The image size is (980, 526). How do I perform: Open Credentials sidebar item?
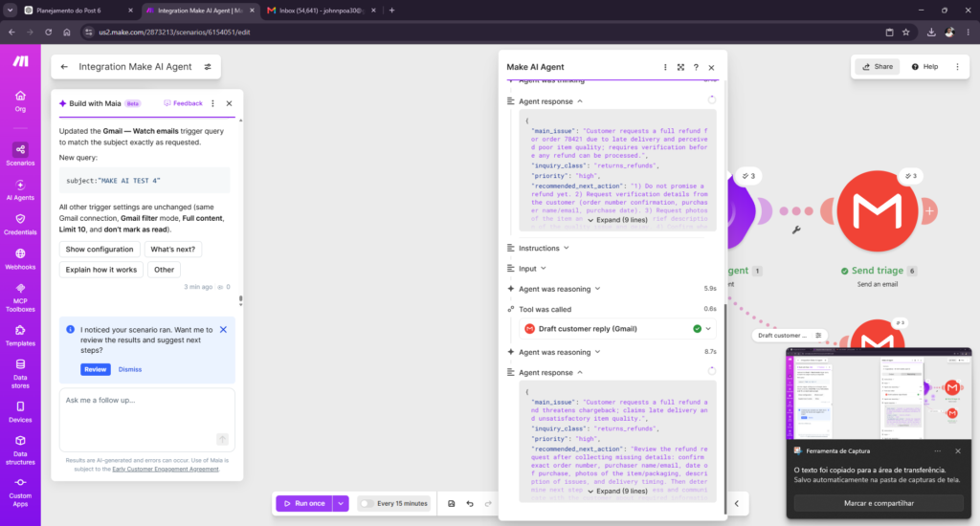coord(20,224)
